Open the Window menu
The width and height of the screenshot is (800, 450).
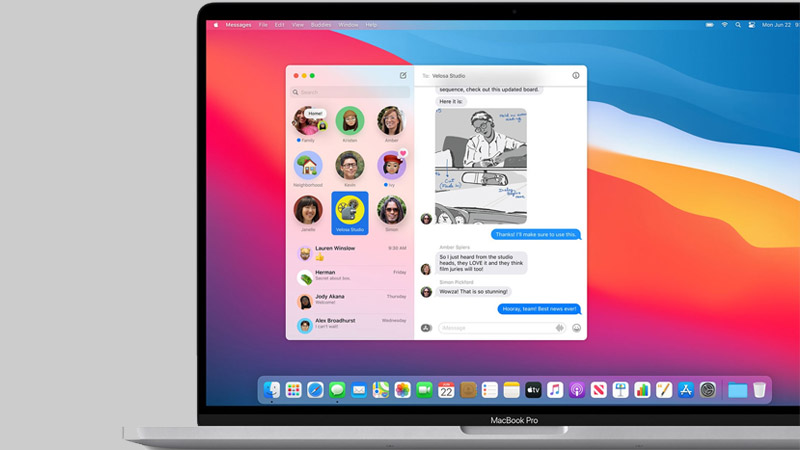click(x=348, y=25)
